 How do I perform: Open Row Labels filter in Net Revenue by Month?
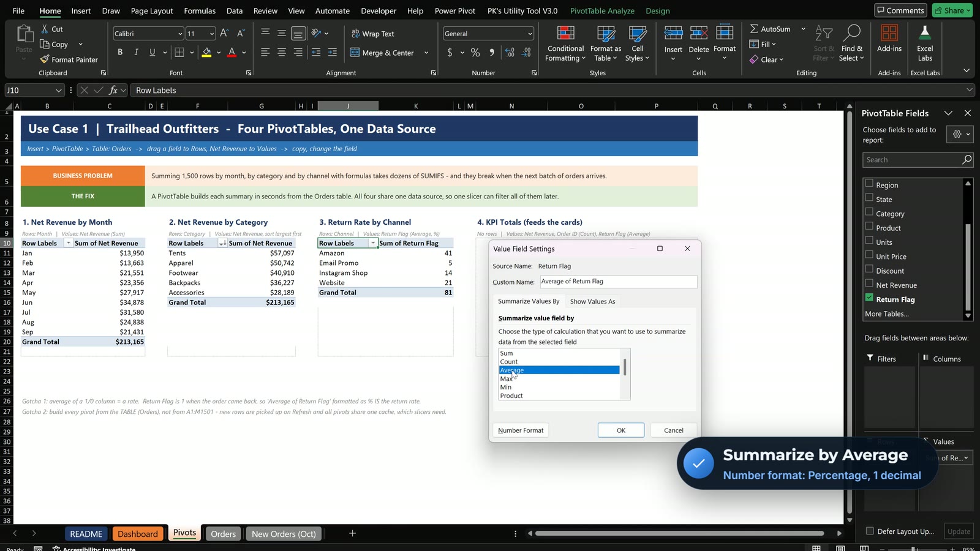tap(69, 243)
